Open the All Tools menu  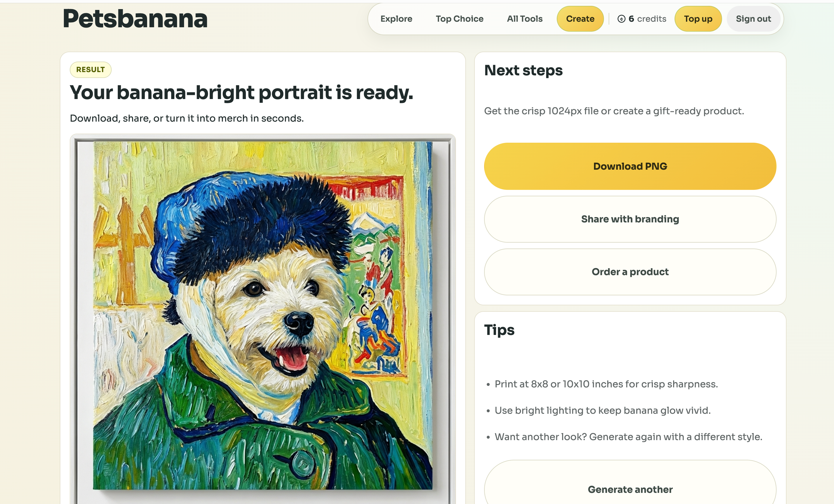click(x=524, y=19)
